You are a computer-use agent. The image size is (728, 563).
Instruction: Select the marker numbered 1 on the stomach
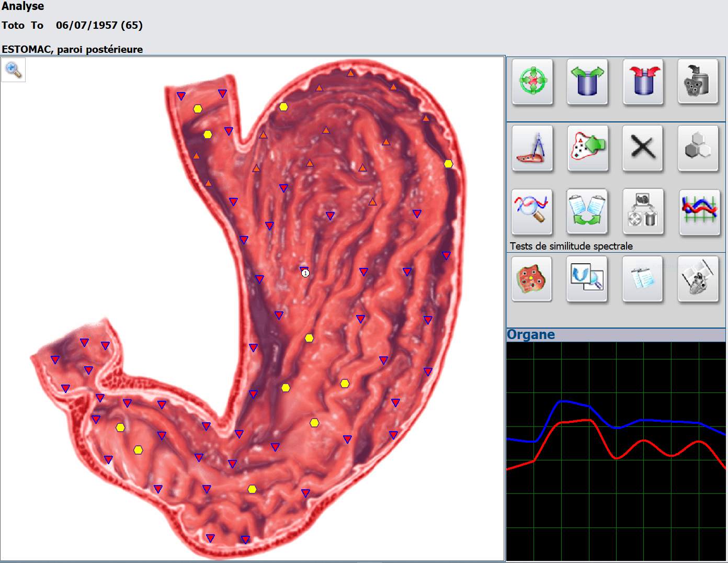click(x=305, y=273)
